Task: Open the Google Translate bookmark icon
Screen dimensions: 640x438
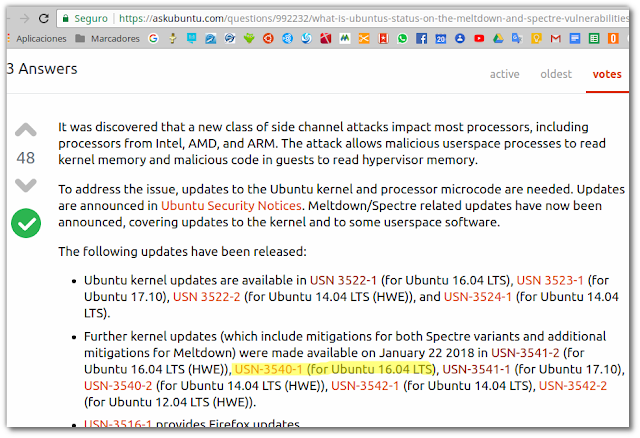Action: coord(518,39)
